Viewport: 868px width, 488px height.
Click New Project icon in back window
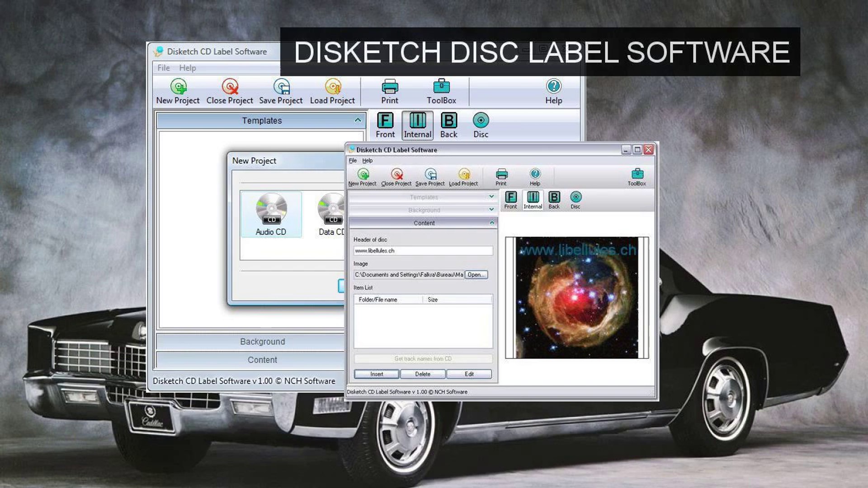178,87
